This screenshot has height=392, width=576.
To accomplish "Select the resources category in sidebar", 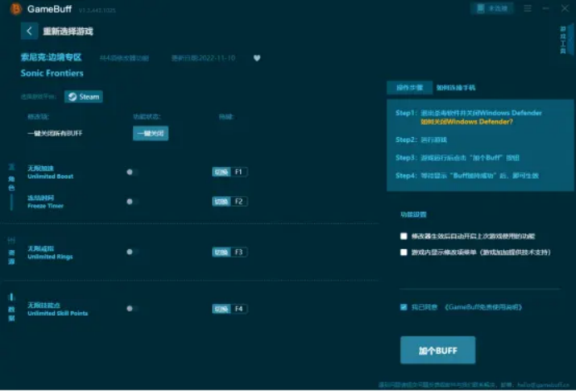I will pos(12,252).
